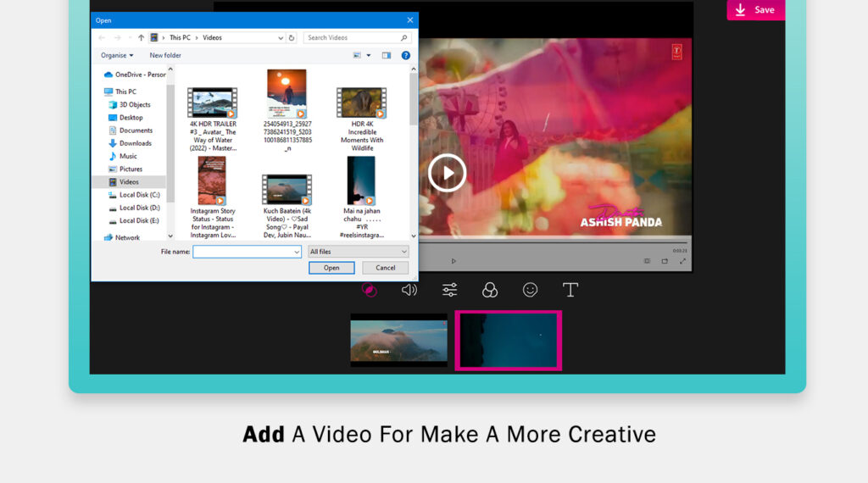Select Local Disk (C:) in sidebar
This screenshot has width=868, height=483.
(x=139, y=195)
